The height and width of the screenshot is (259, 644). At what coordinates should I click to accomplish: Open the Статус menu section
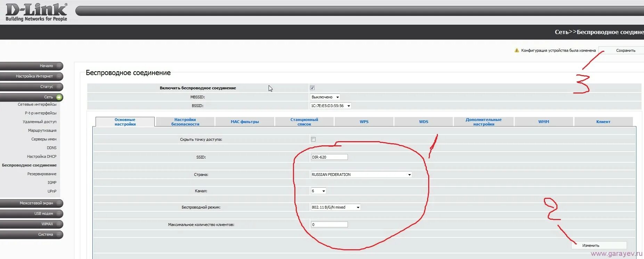click(x=31, y=87)
